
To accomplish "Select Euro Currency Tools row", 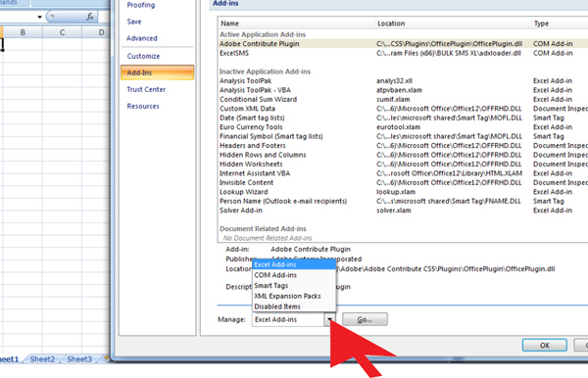I will 403,127.
